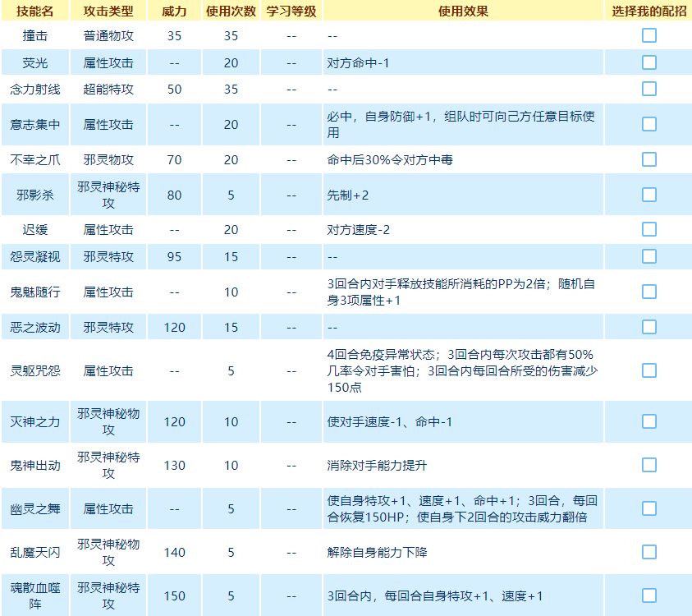Click the skill name 不幸之爪

[x=34, y=160]
